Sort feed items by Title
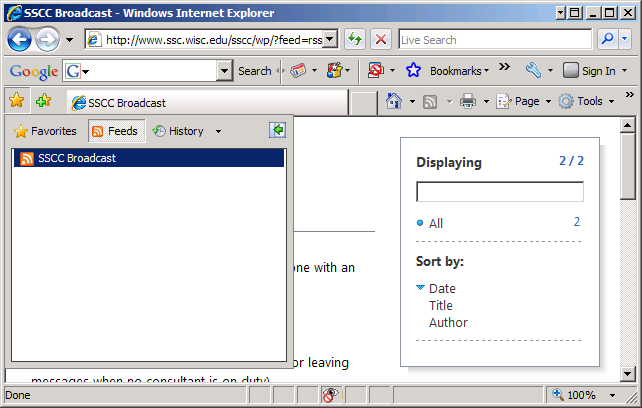This screenshot has height=408, width=642. [441, 306]
